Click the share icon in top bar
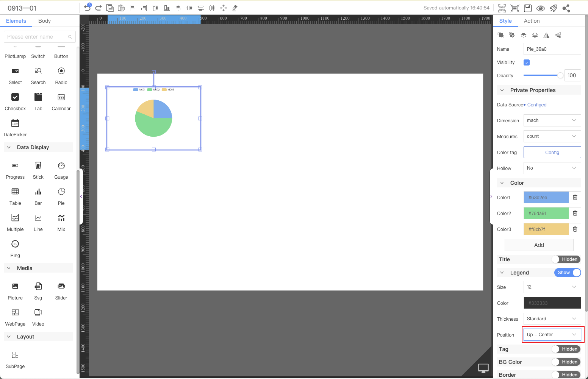Viewport: 588px width, 379px height. pyautogui.click(x=566, y=8)
